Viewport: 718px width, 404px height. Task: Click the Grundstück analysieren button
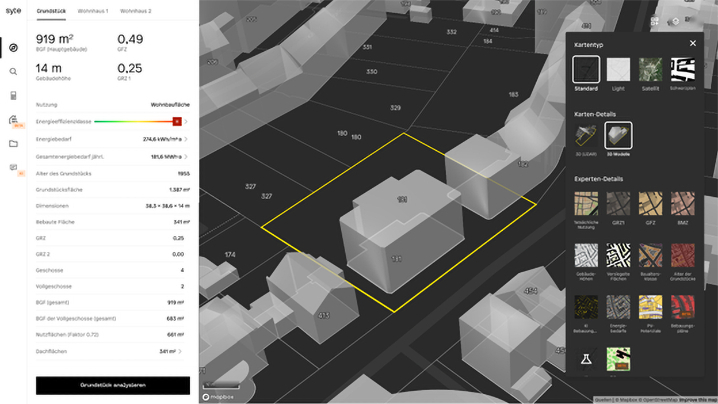click(x=113, y=385)
